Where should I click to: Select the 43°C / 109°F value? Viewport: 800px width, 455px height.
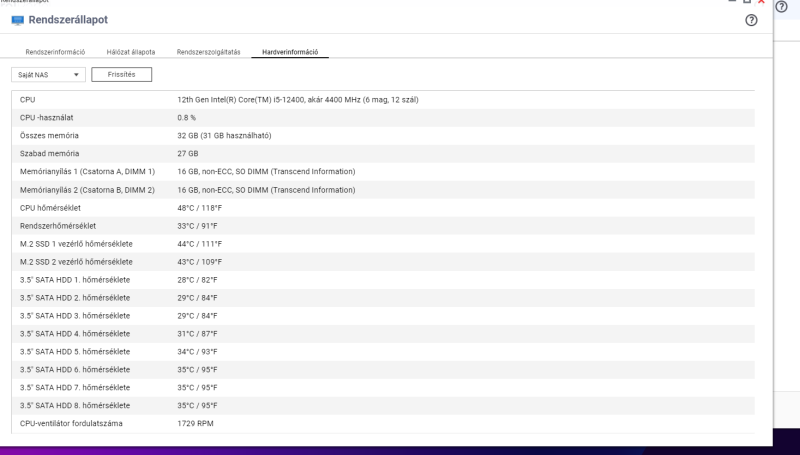[x=199, y=262]
